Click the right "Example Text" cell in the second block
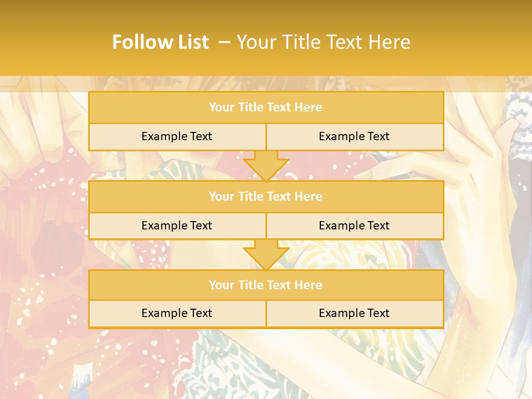The image size is (532, 399). [x=354, y=226]
